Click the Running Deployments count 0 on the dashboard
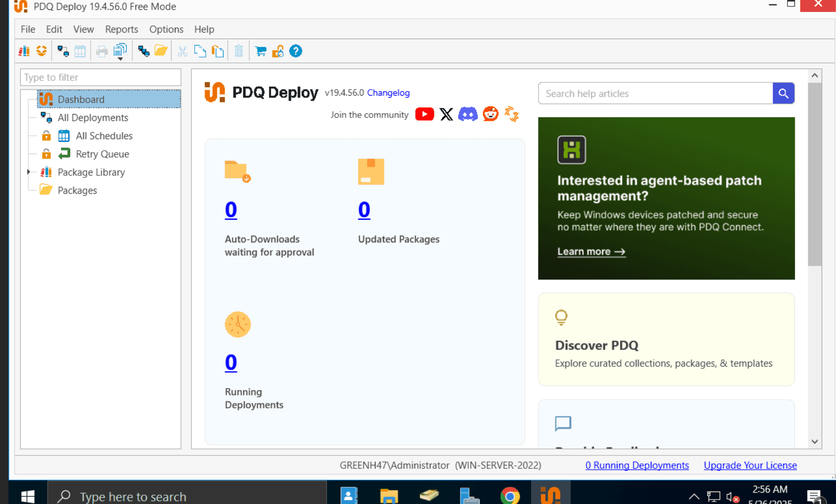836x504 pixels. tap(231, 363)
